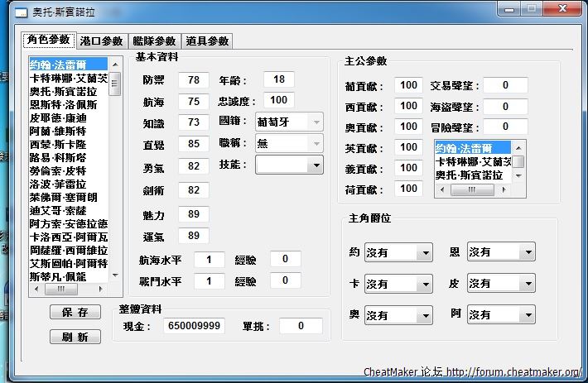
Task: Switch to the 港口參數 tab
Action: [x=102, y=41]
